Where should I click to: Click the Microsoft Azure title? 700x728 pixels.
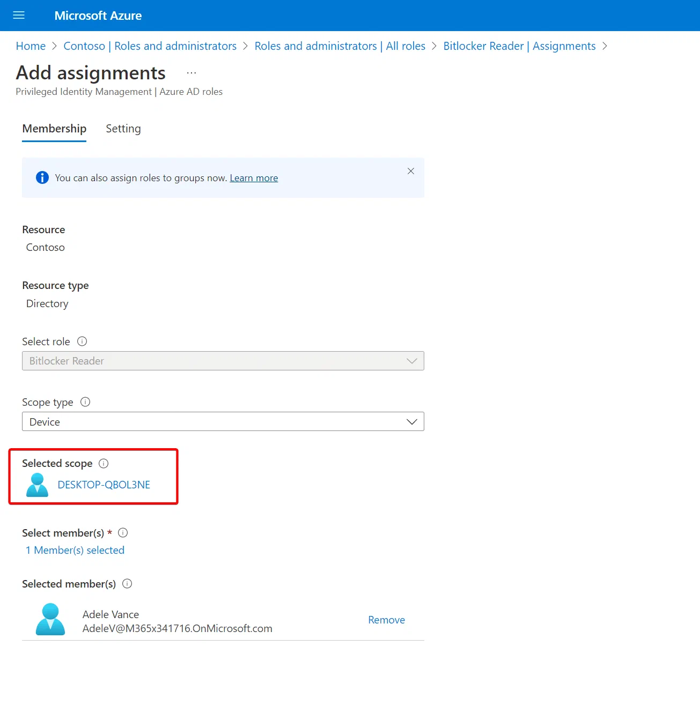click(x=98, y=16)
